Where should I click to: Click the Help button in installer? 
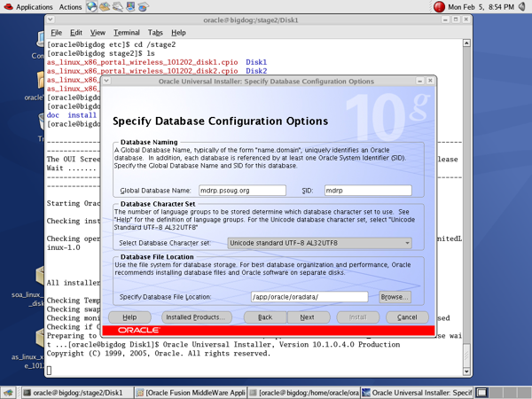point(129,317)
